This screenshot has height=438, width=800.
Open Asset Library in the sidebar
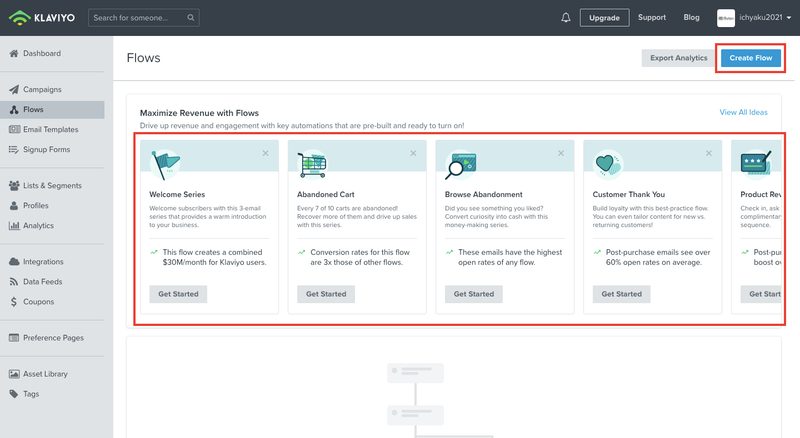45,374
